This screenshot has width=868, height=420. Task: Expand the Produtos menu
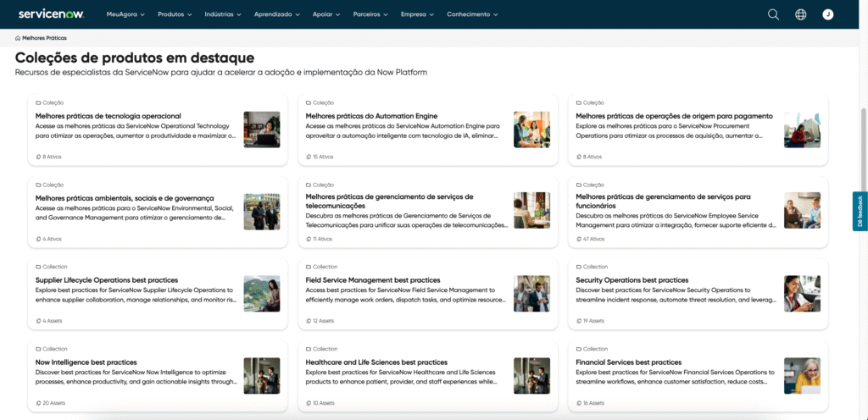click(175, 14)
